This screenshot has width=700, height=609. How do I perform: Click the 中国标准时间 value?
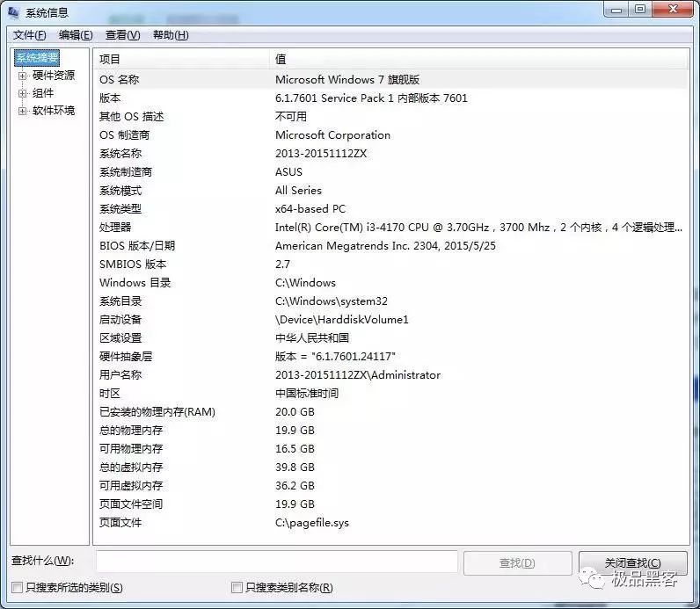pyautogui.click(x=307, y=393)
